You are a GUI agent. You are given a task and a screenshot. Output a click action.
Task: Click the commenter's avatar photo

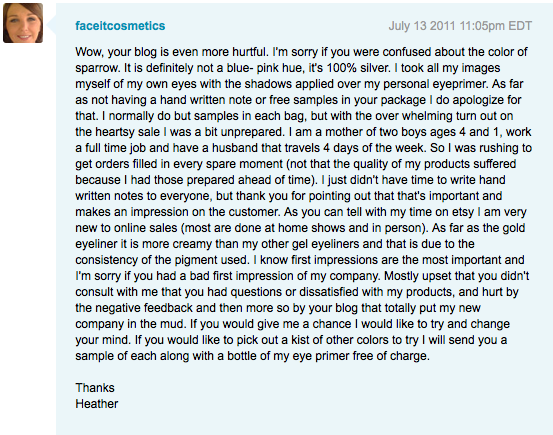click(23, 23)
